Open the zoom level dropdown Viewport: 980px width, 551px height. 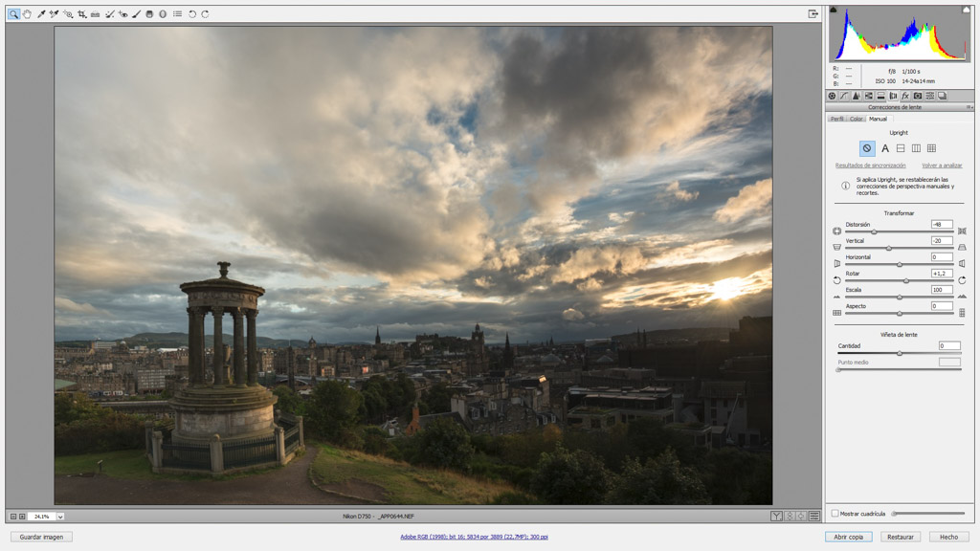click(60, 517)
